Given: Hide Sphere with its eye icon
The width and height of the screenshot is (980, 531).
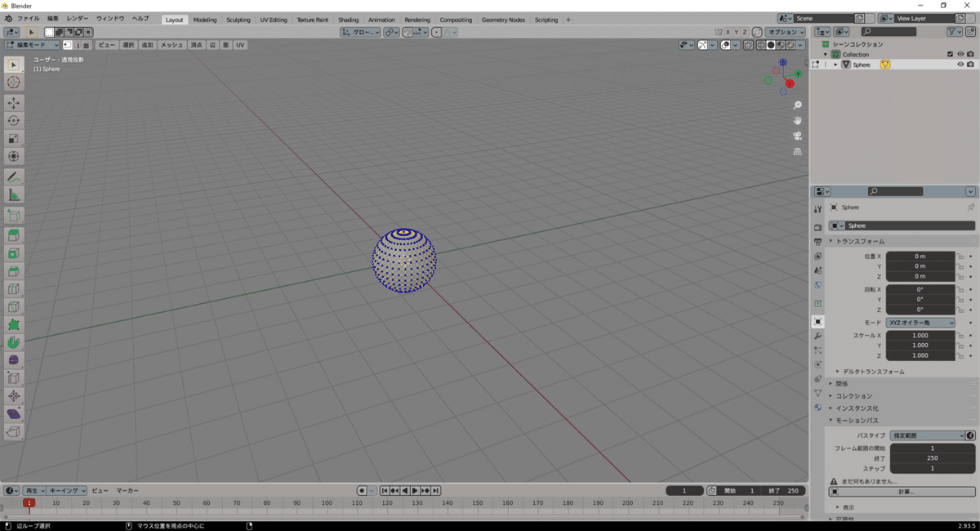Looking at the screenshot, I should tap(960, 65).
